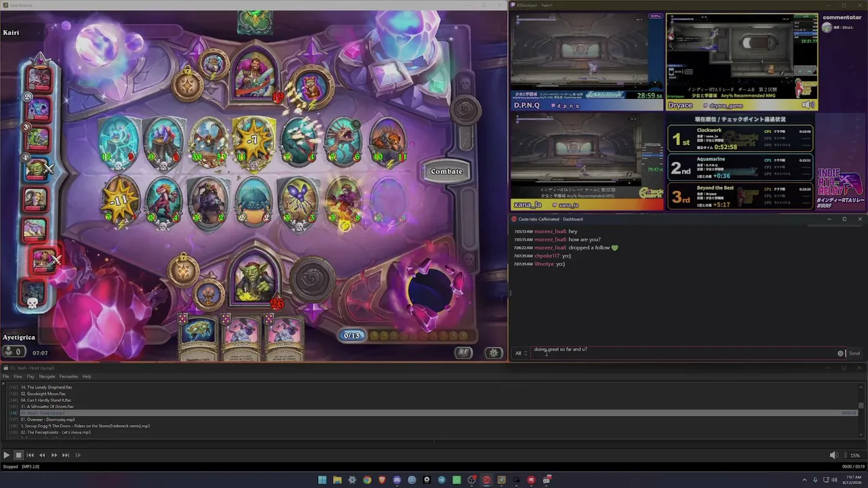Click the swirl icon above Combate button
The width and height of the screenshot is (868, 488).
(465, 109)
